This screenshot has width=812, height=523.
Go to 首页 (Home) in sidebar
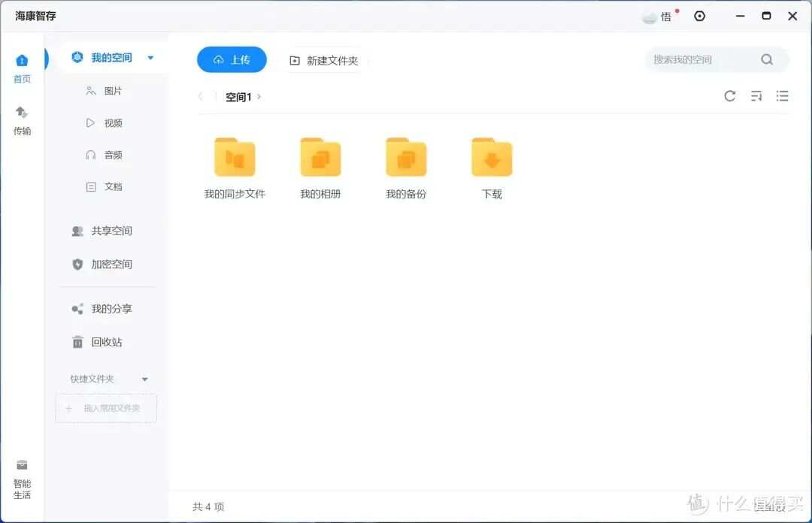click(22, 66)
